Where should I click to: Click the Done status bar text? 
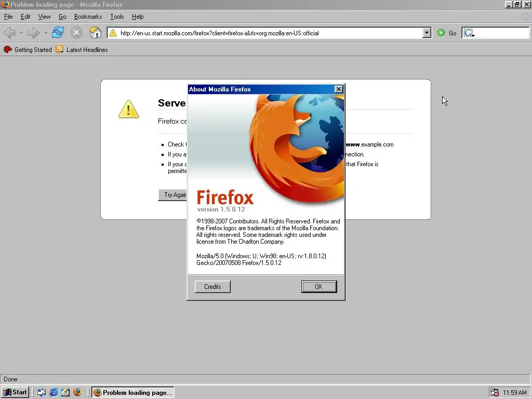pyautogui.click(x=10, y=379)
